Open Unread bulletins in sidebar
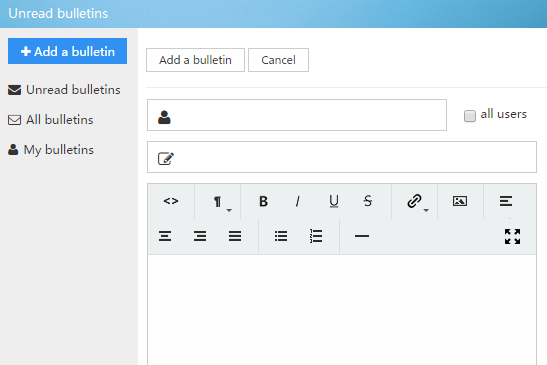Screen dimensions: 547x365 point(64,90)
